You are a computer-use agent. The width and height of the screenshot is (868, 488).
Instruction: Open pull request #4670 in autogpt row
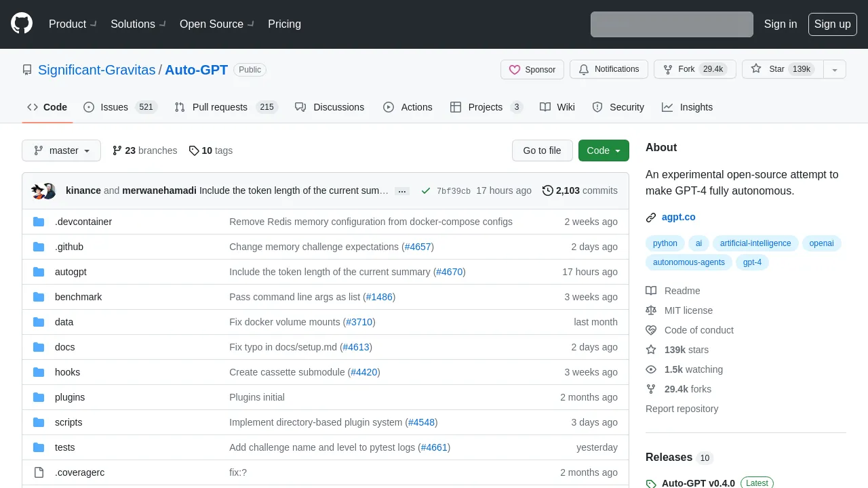click(449, 272)
